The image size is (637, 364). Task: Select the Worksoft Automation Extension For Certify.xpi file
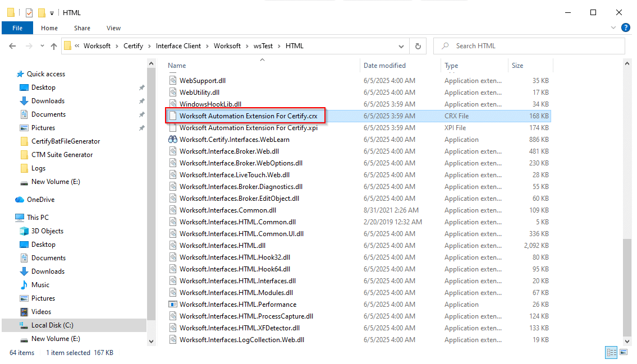[x=248, y=127]
